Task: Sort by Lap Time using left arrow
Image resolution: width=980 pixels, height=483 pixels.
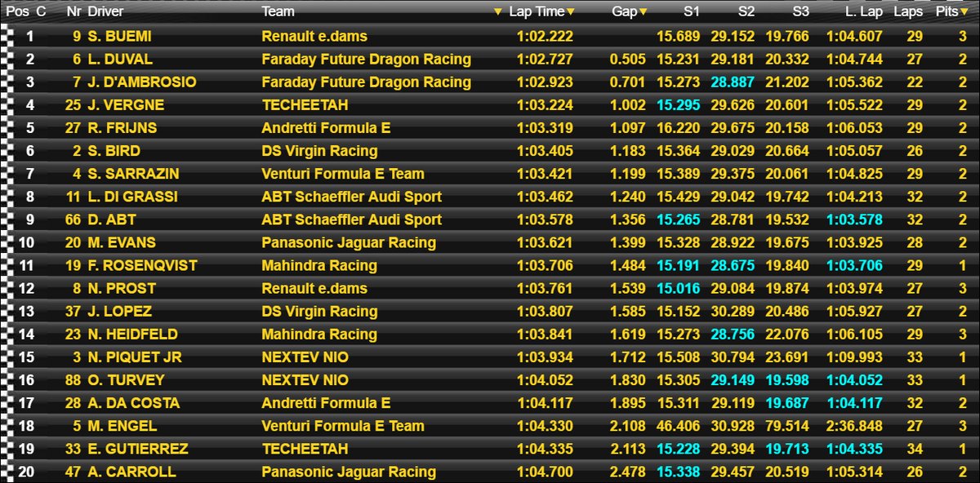Action: tap(499, 12)
